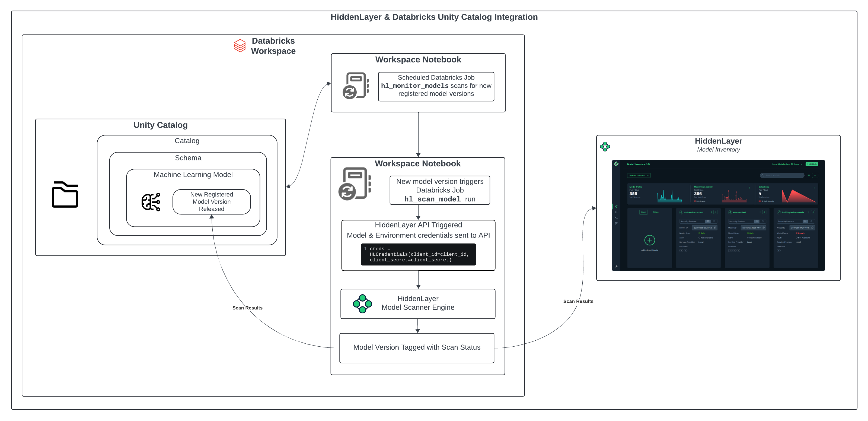
Task: Expand Security Posture on the Andrewd-error-test card
Action: point(708,221)
